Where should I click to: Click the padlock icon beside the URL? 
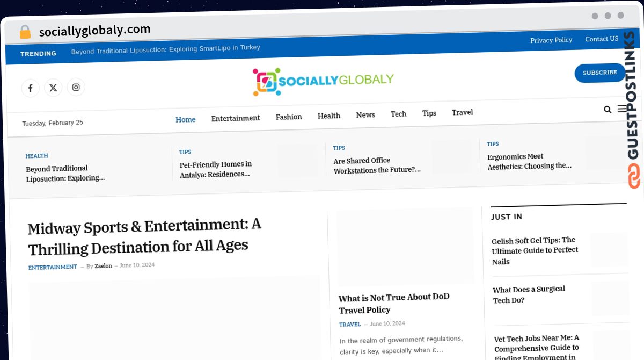[25, 32]
